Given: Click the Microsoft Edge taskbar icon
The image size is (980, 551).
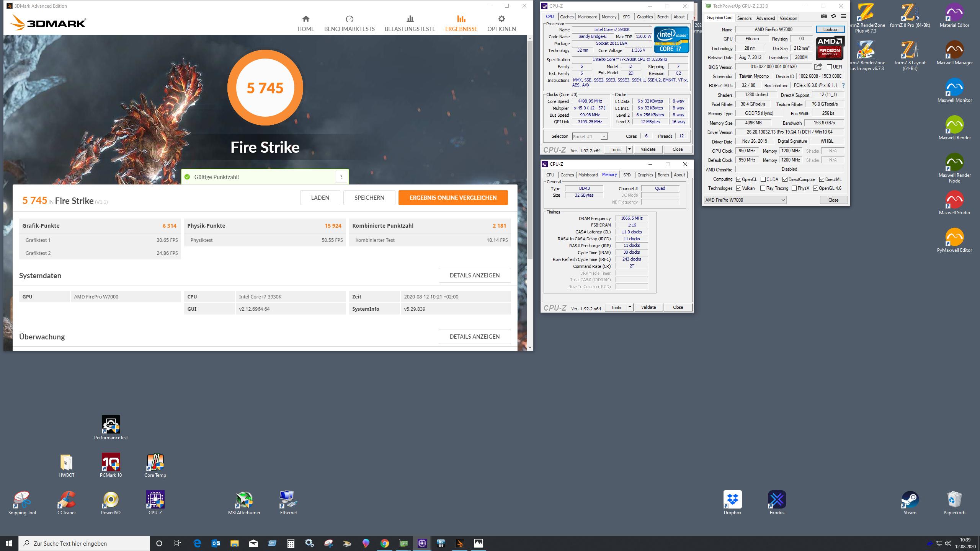Looking at the screenshot, I should 197,543.
